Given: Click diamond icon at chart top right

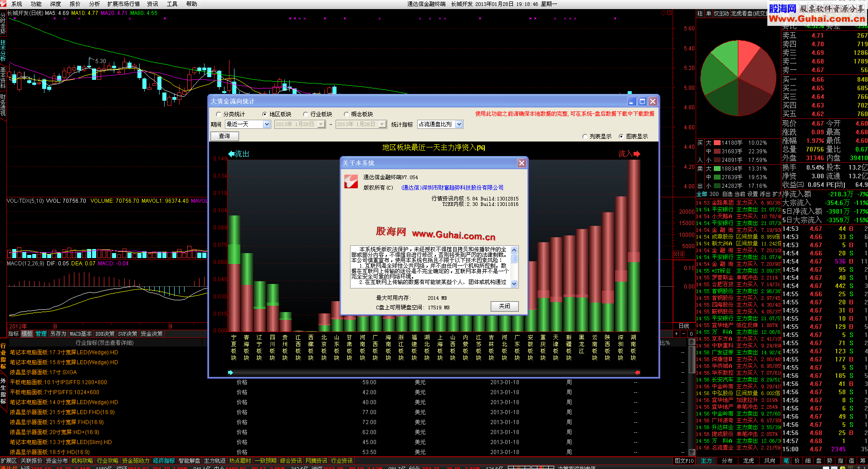Looking at the screenshot, I should 663,13.
